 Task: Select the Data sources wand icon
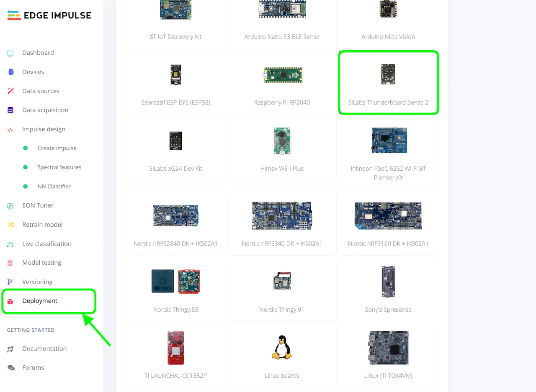click(x=10, y=91)
